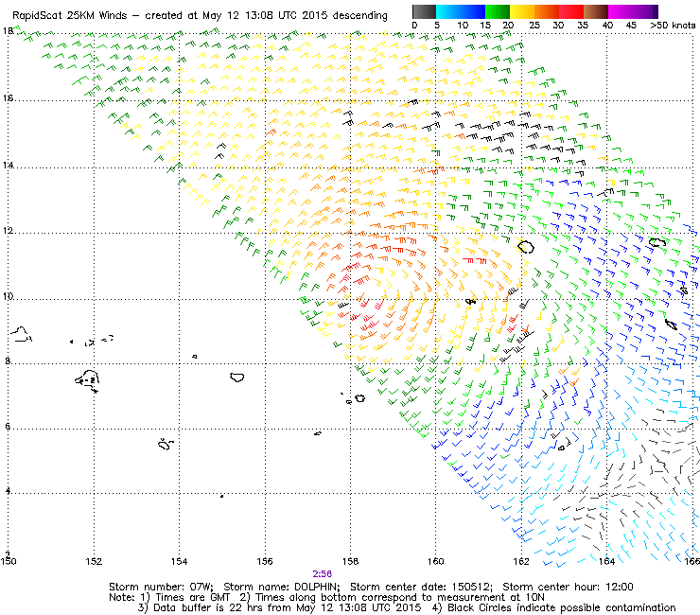The width and height of the screenshot is (700, 615).
Task: Click the "162" longitude axis label
Action: point(521,561)
